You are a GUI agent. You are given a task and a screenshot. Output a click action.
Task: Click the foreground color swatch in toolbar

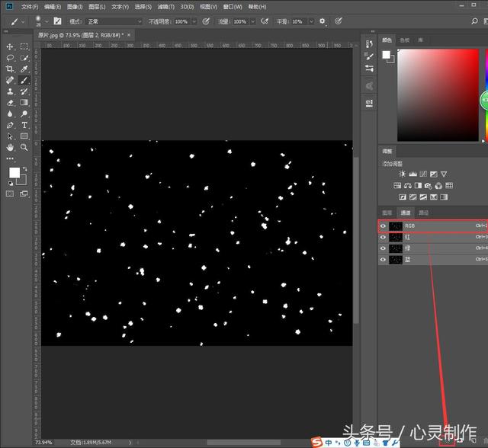(13, 173)
